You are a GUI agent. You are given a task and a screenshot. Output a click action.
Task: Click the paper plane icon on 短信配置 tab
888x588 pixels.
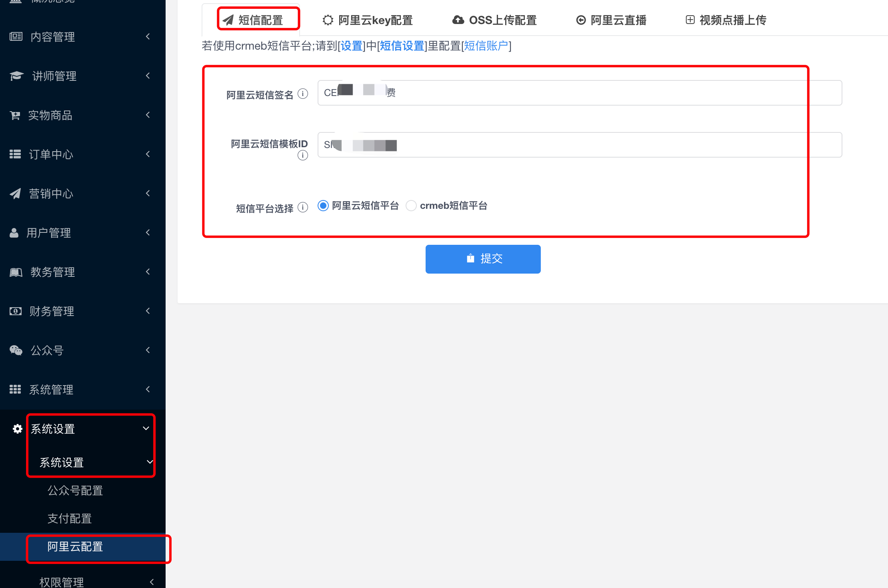(x=228, y=20)
